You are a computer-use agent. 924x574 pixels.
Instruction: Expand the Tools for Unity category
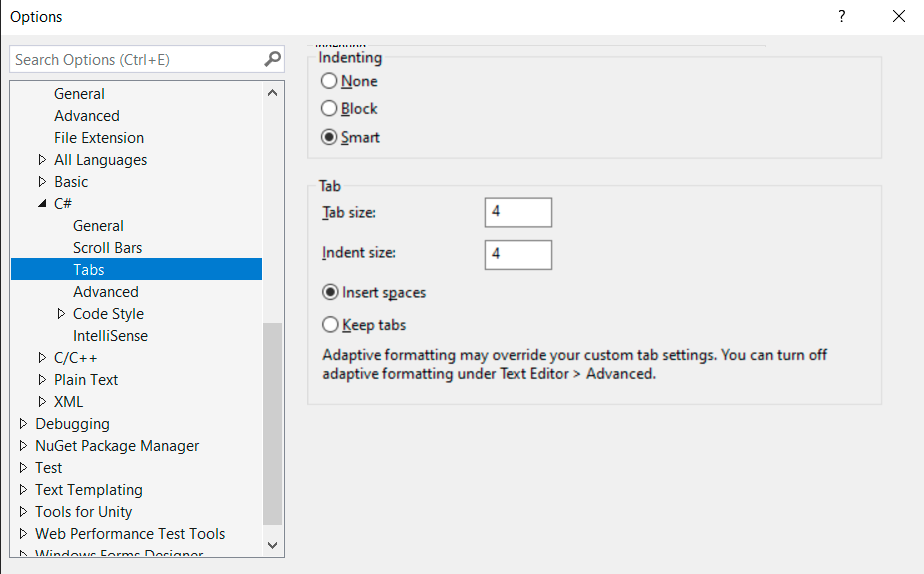point(23,512)
